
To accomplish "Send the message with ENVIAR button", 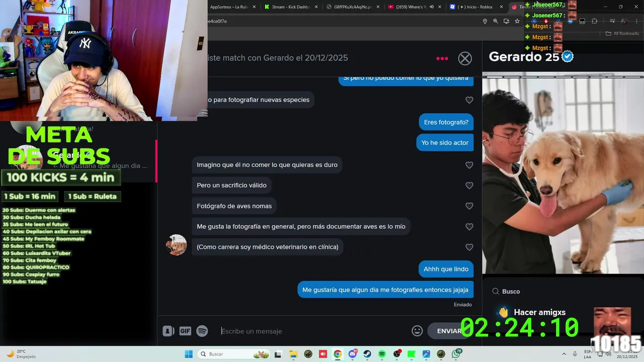I will point(449,331).
